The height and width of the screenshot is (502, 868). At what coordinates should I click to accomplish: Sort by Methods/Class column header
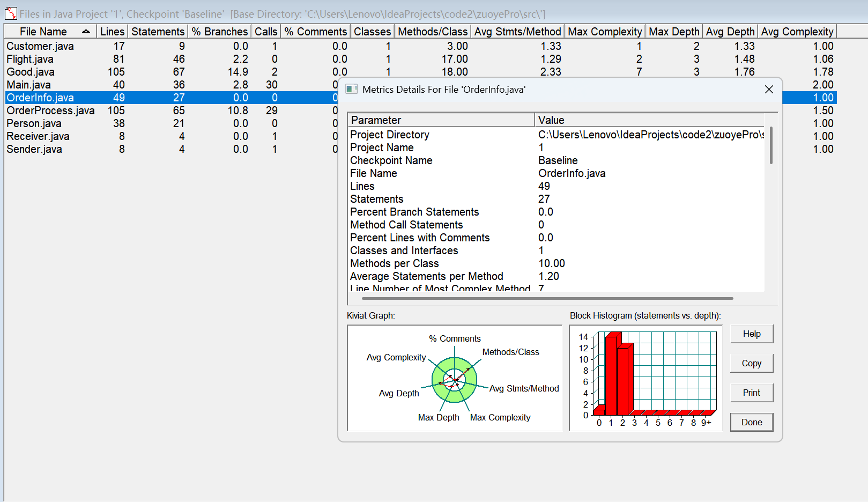click(433, 32)
